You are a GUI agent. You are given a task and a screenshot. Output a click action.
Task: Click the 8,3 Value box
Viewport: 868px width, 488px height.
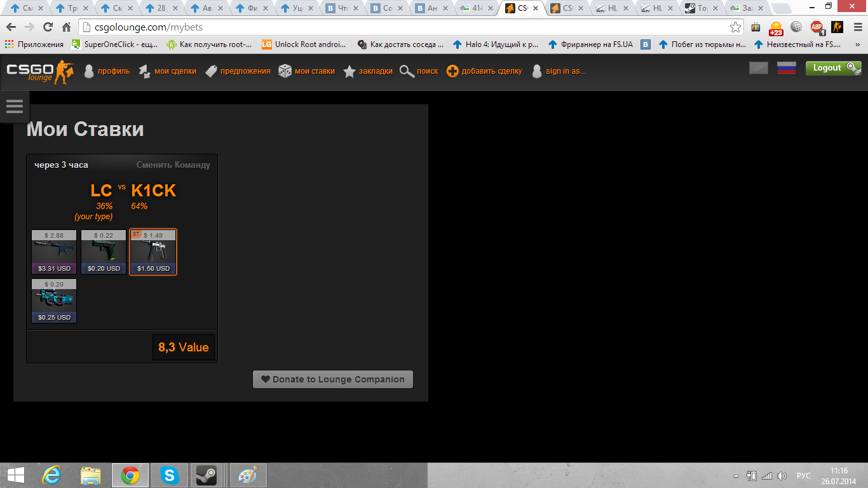tap(184, 348)
